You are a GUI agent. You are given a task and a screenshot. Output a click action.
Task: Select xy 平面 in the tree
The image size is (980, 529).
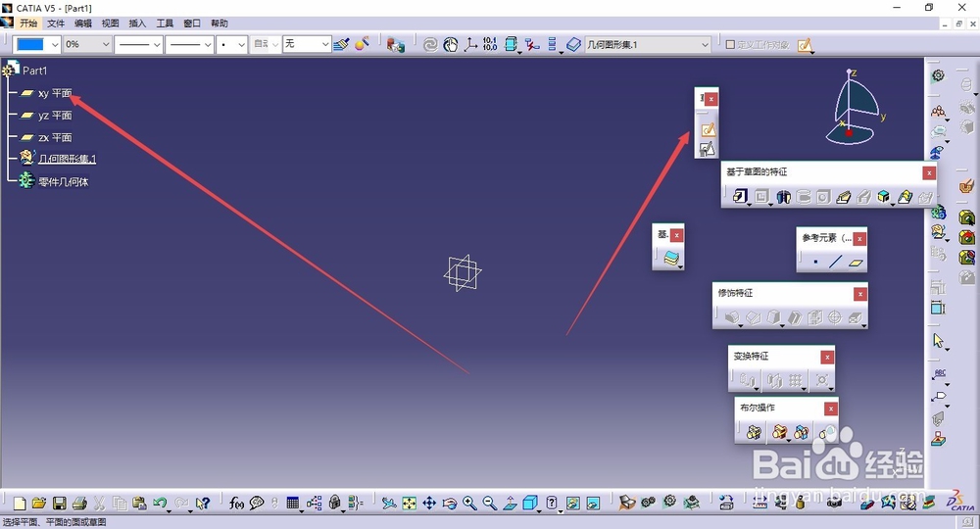[x=55, y=93]
